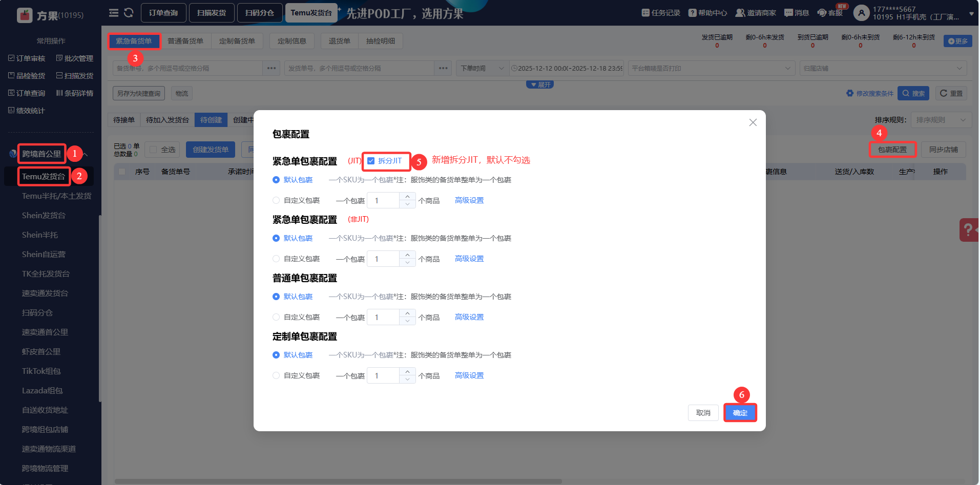The width and height of the screenshot is (980, 485).
Task: Click ellipsis button beside 备货单号 field
Action: [x=272, y=68]
